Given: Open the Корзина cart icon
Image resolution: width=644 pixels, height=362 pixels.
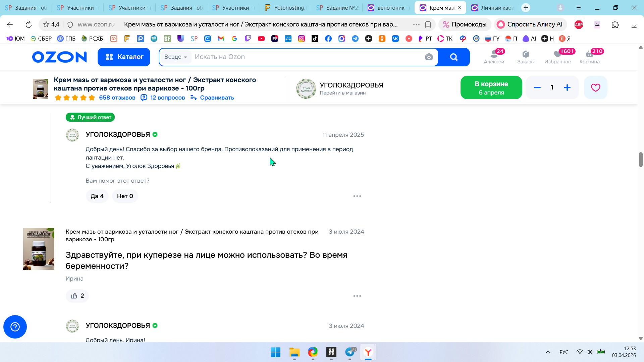Looking at the screenshot, I should pyautogui.click(x=589, y=57).
